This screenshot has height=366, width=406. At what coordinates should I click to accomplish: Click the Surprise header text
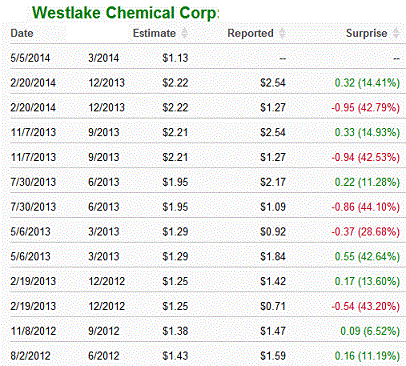366,33
